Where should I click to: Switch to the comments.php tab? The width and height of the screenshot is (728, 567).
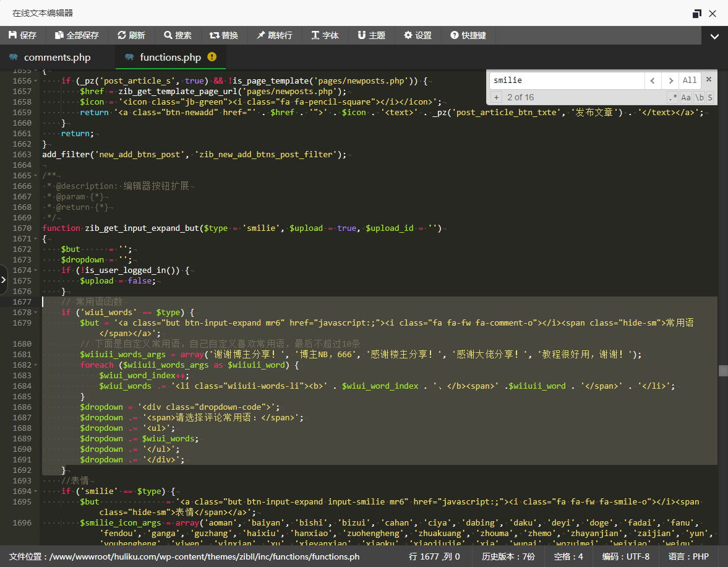[x=57, y=58]
